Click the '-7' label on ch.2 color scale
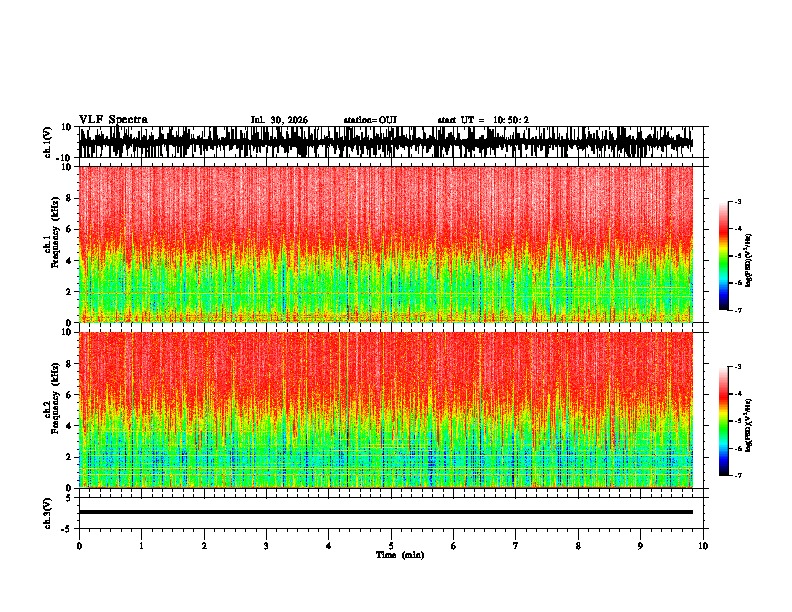Viewport: 792px width, 612px height. click(x=738, y=475)
